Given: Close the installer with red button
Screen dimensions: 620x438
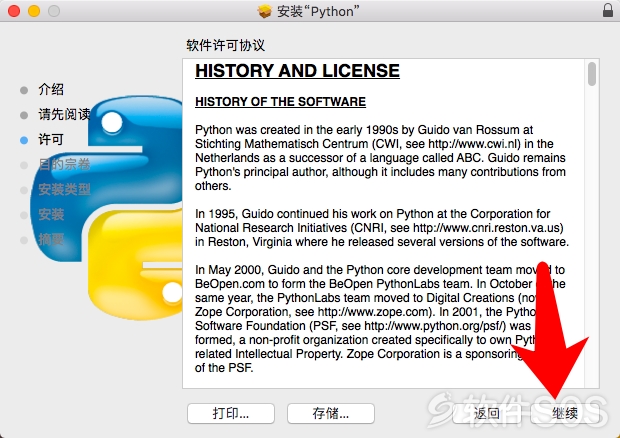Looking at the screenshot, I should (x=14, y=11).
